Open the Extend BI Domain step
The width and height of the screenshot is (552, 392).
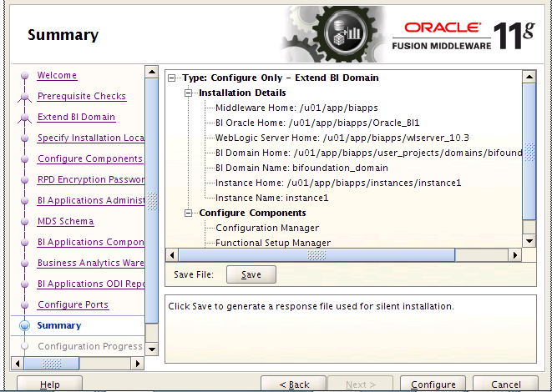point(76,117)
